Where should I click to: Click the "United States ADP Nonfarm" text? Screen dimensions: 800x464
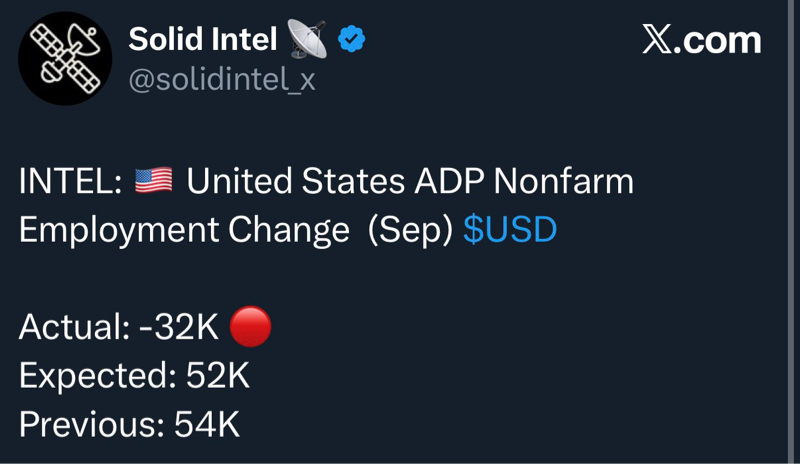click(410, 183)
